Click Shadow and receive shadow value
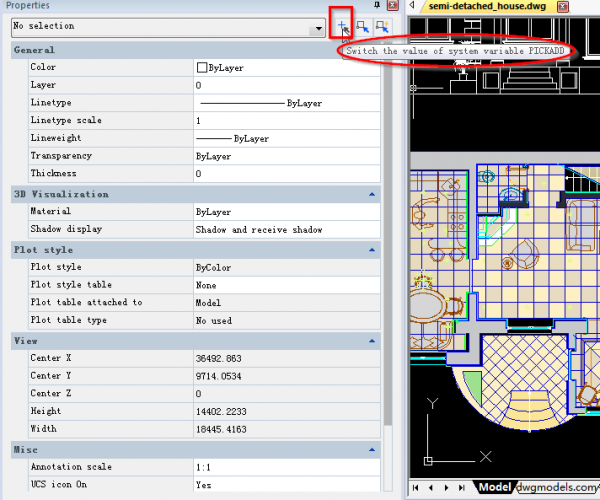The height and width of the screenshot is (500, 600). pyautogui.click(x=287, y=230)
